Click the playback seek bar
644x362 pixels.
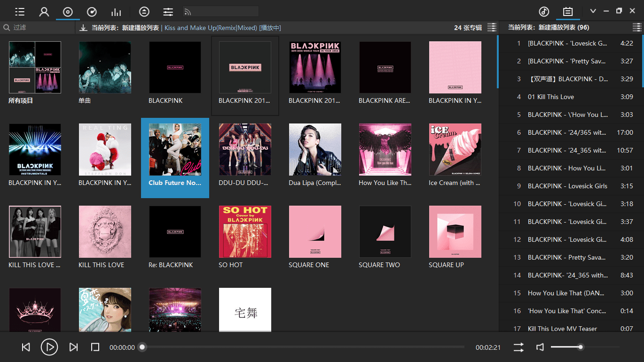coord(303,347)
